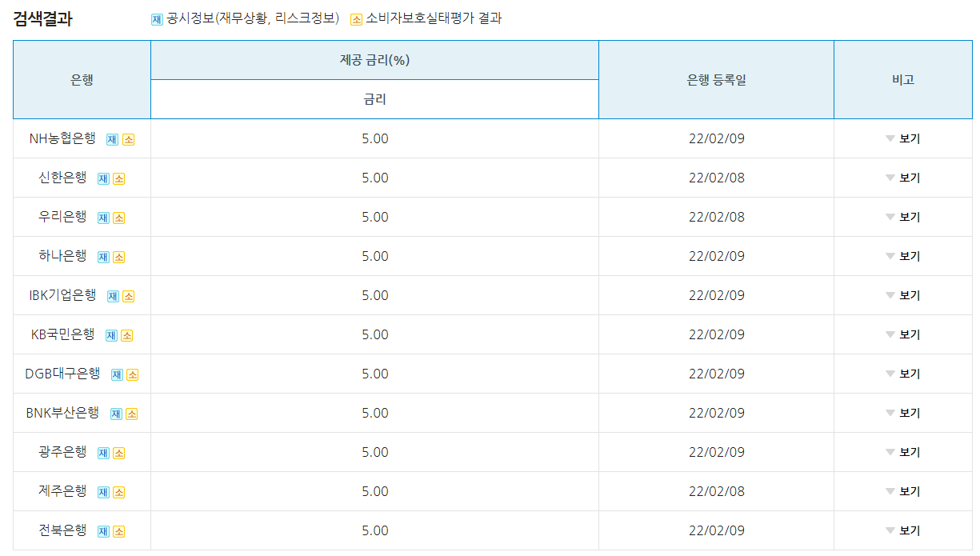
Task: Select the IBK기업은행 bank name
Action: point(62,295)
